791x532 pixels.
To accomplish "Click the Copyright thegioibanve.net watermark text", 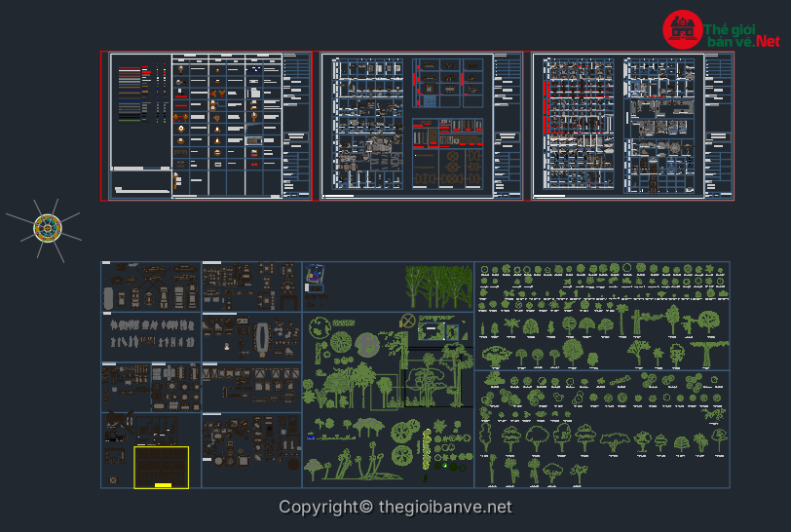I will (395, 507).
